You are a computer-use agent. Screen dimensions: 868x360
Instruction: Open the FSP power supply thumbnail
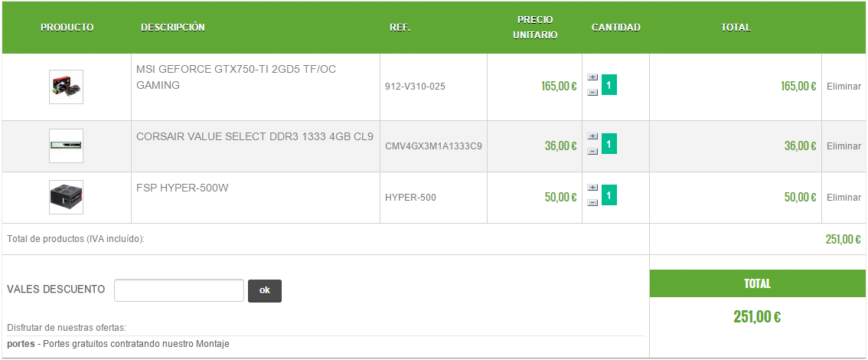click(x=66, y=197)
